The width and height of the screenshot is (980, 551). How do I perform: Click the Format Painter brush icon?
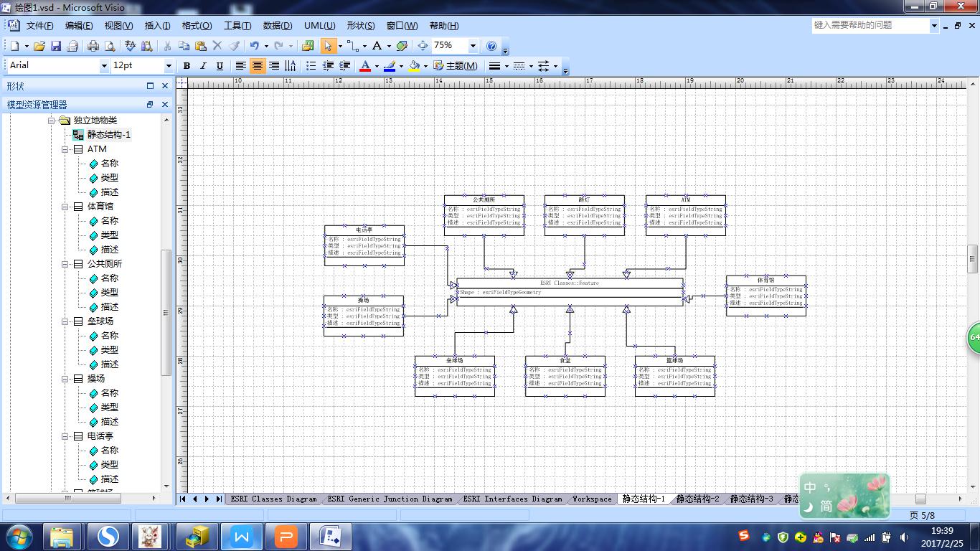234,46
